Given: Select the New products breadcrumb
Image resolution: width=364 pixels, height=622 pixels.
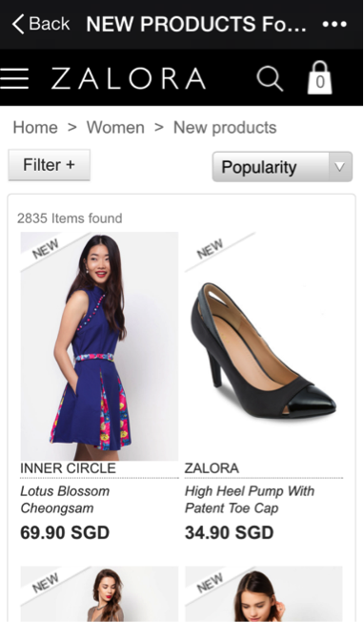Looking at the screenshot, I should coord(225,128).
